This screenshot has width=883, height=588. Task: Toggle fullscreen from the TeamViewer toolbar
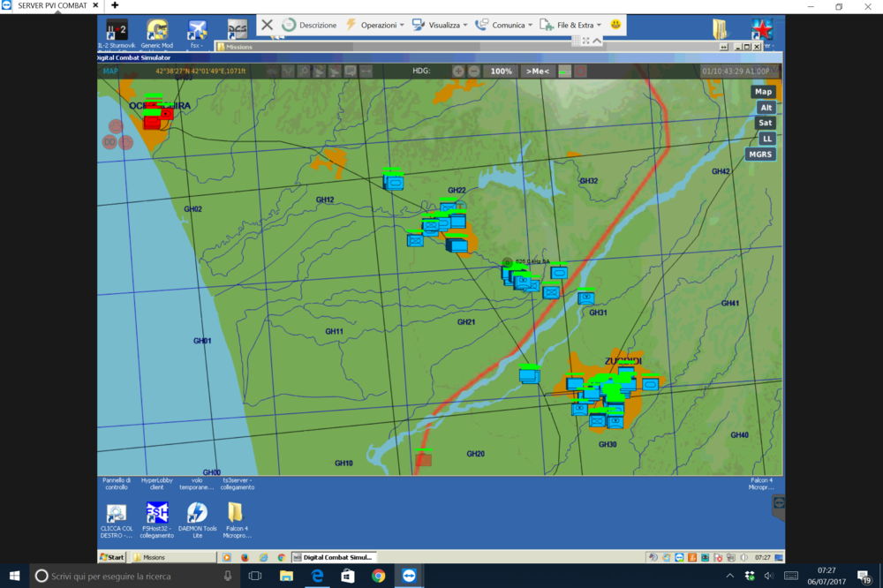click(586, 41)
